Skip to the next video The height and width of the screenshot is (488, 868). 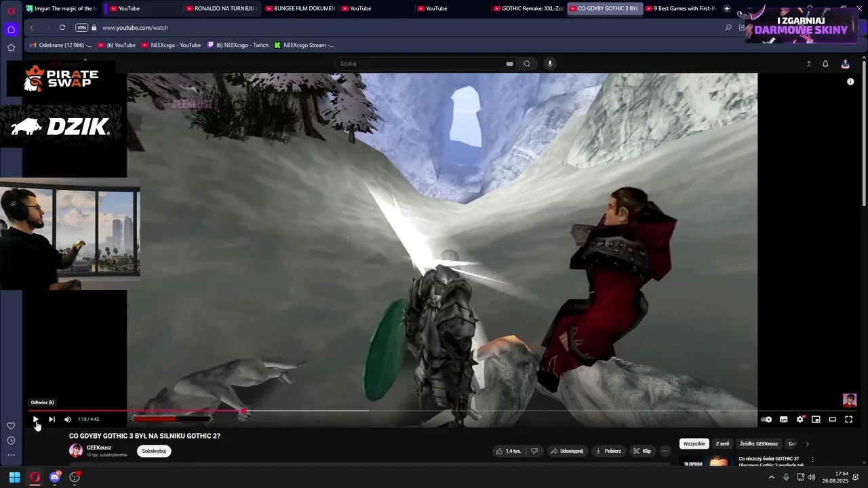click(52, 419)
